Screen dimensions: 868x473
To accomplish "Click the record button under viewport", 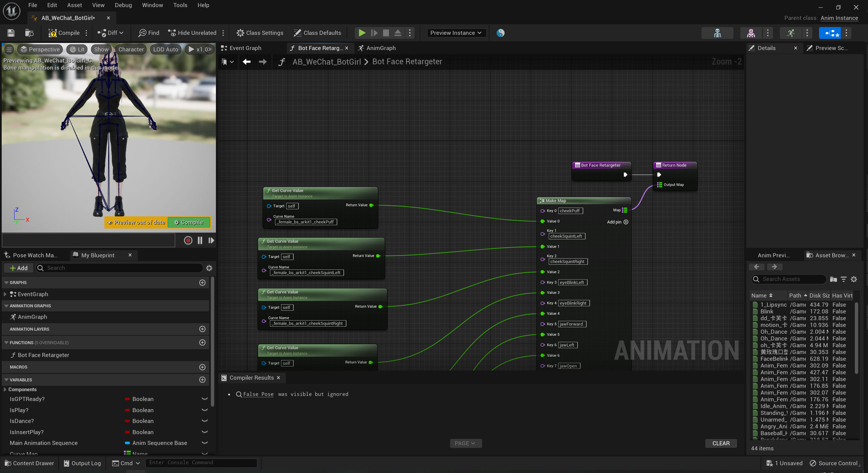I will (x=188, y=240).
